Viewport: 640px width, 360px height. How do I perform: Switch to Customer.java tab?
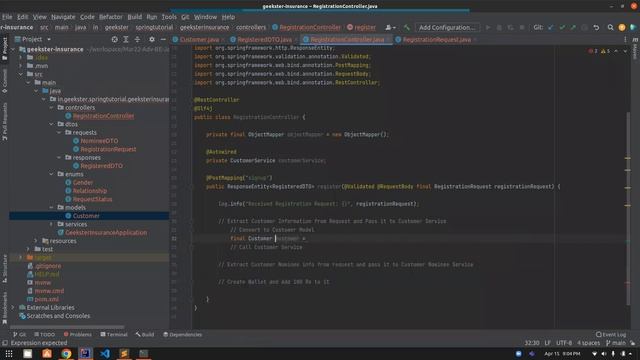coord(199,40)
